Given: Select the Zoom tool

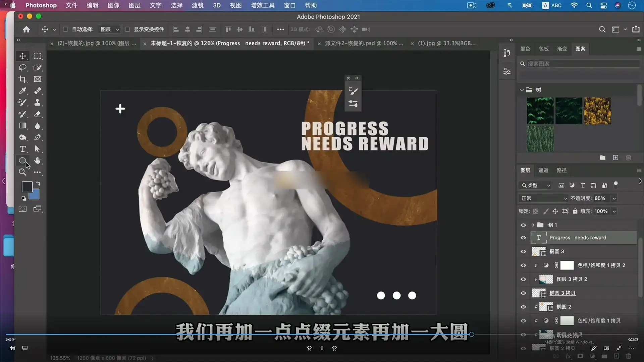Looking at the screenshot, I should [x=22, y=172].
